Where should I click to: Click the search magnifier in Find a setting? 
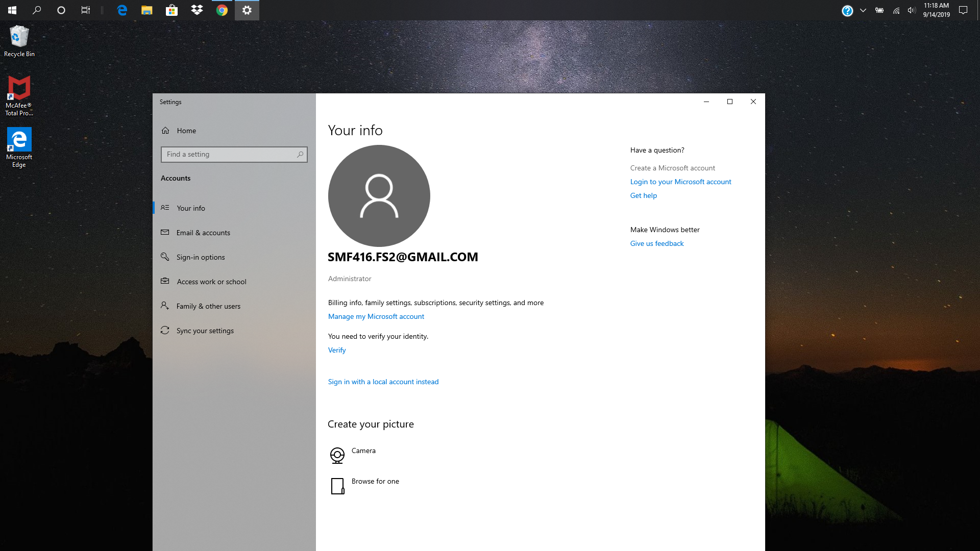tap(300, 155)
